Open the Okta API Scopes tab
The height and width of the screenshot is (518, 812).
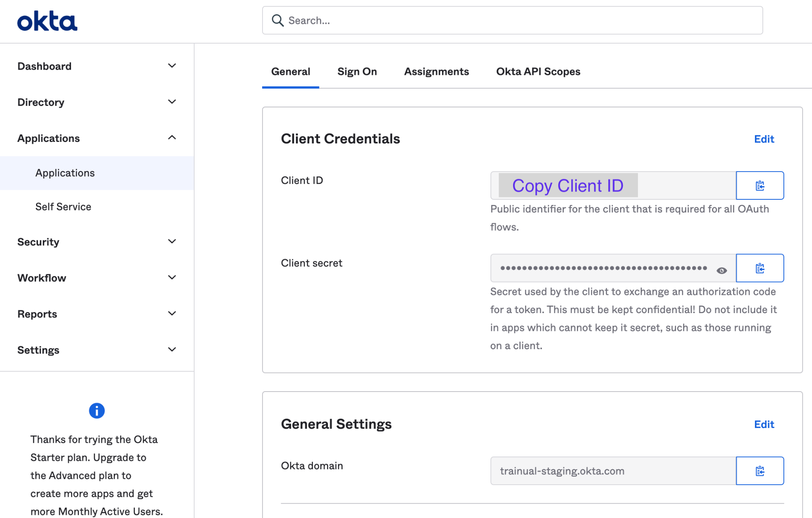[x=538, y=72]
